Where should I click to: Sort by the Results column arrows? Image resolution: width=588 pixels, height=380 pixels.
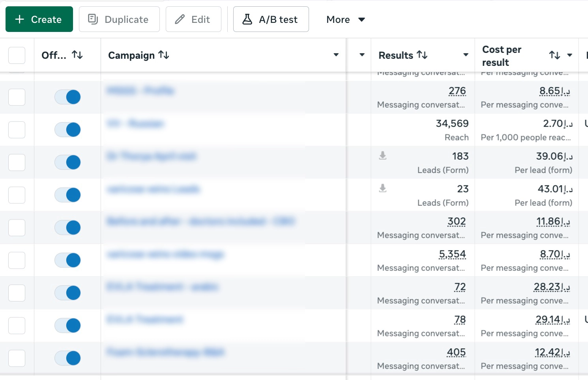[x=422, y=55]
